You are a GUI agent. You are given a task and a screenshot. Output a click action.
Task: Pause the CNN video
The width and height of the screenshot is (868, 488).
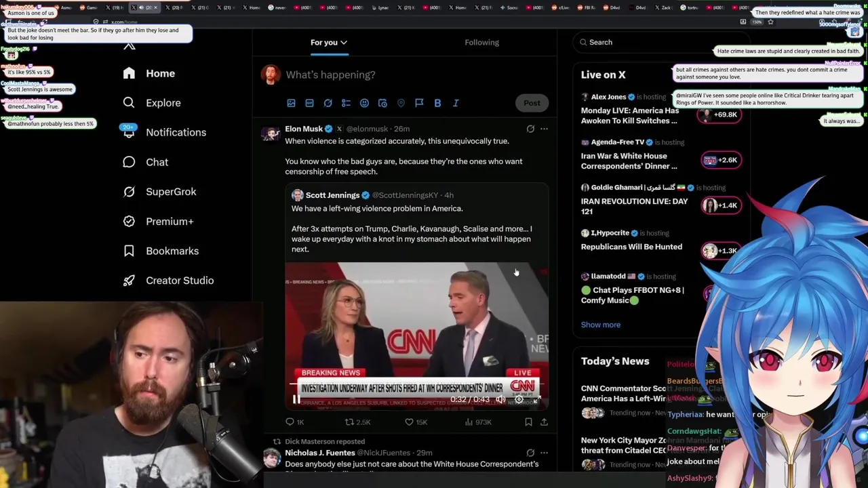click(x=296, y=400)
